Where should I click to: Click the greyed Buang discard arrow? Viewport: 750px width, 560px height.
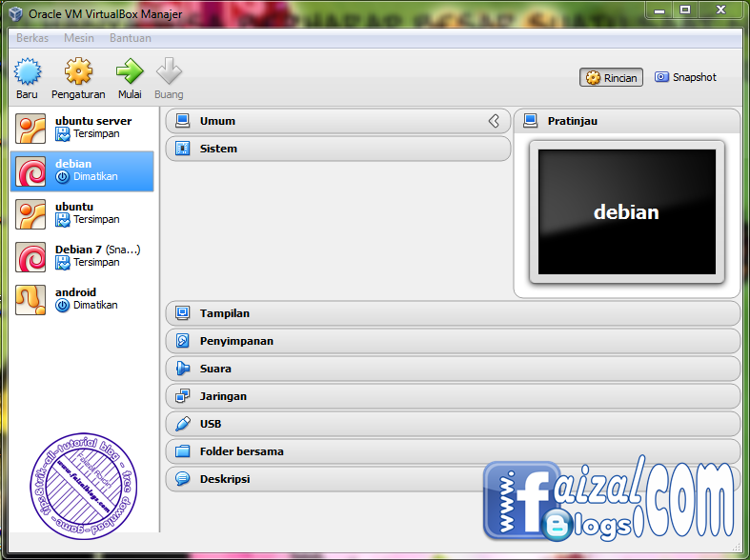point(169,71)
